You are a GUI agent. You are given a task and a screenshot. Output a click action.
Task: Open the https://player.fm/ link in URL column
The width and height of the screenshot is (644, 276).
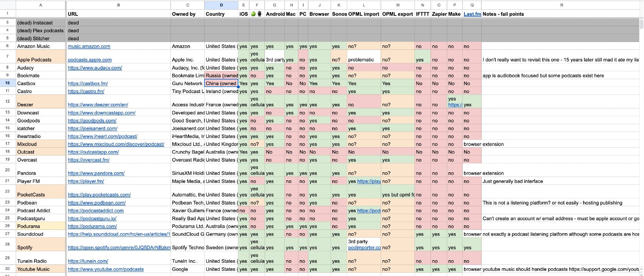[x=86, y=181]
